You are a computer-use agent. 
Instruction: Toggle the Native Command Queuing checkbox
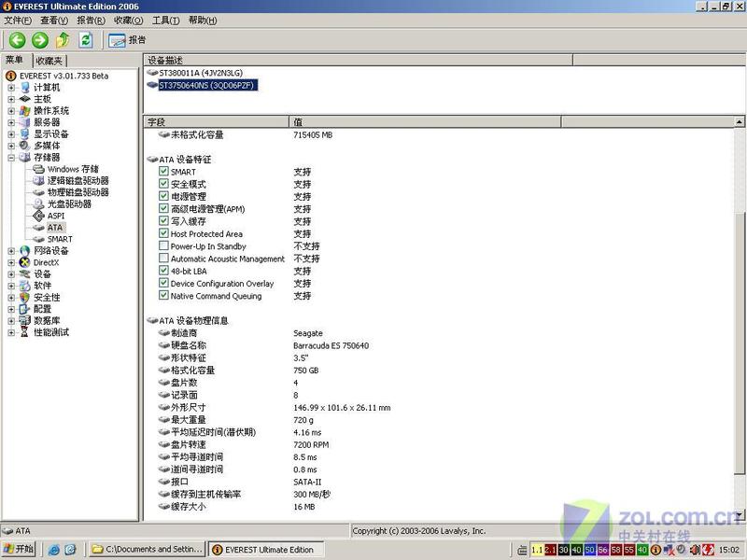click(164, 295)
